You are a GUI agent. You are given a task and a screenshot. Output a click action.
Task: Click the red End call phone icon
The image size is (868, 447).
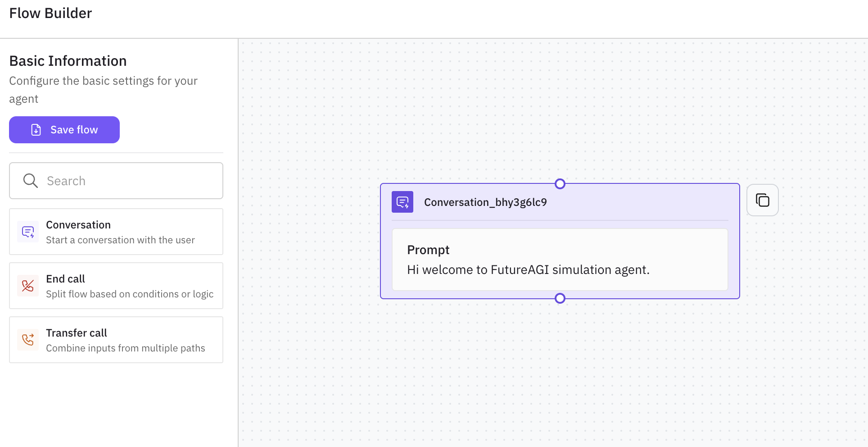pyautogui.click(x=28, y=286)
